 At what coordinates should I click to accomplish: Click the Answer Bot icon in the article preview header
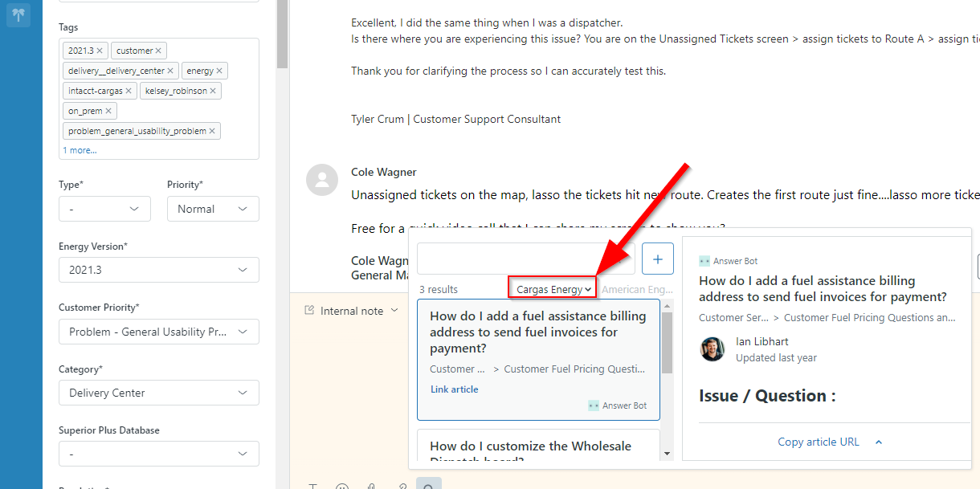[x=704, y=261]
